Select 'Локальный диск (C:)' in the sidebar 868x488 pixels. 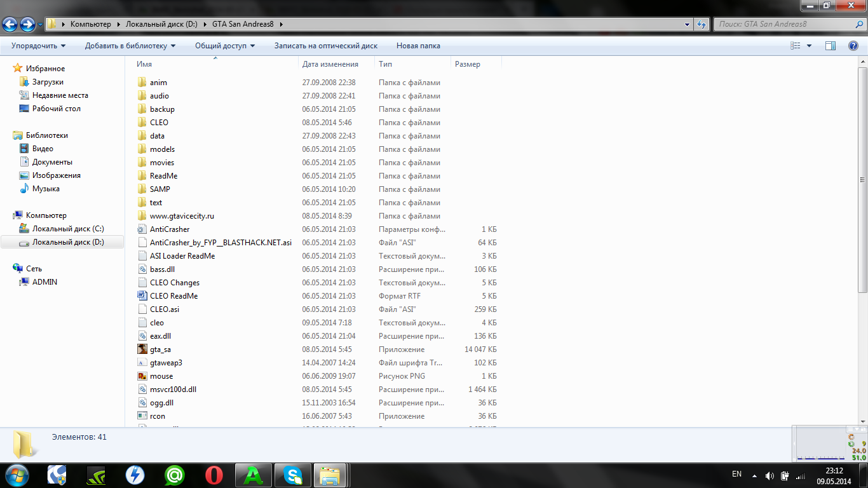68,229
